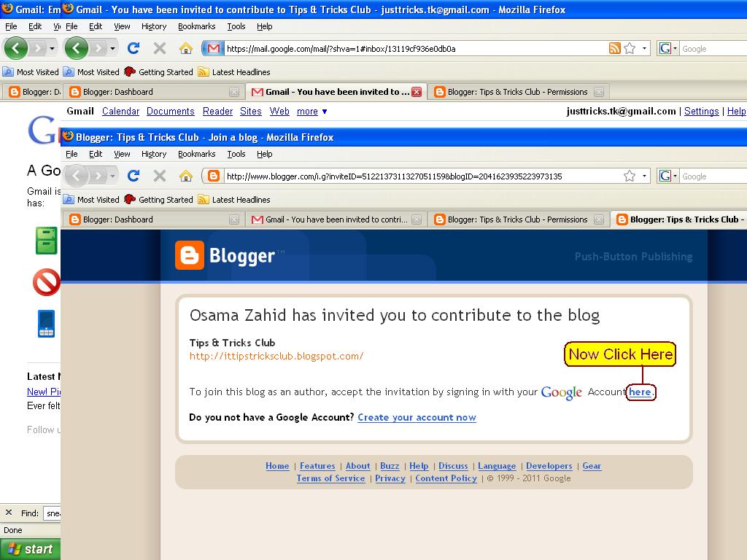Click Terms of Service footer link
This screenshot has width=747, height=560.
pos(330,478)
